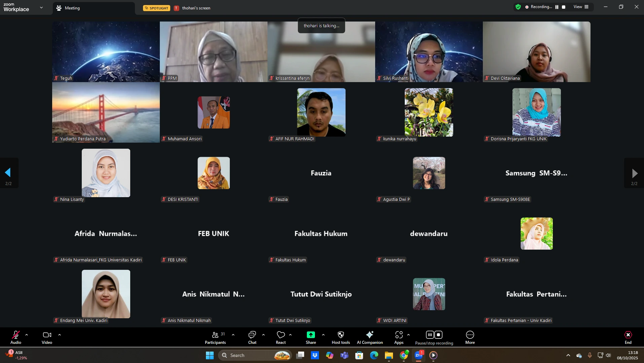Toggle the camera with Video button
Image resolution: width=644 pixels, height=363 pixels.
coord(47,337)
